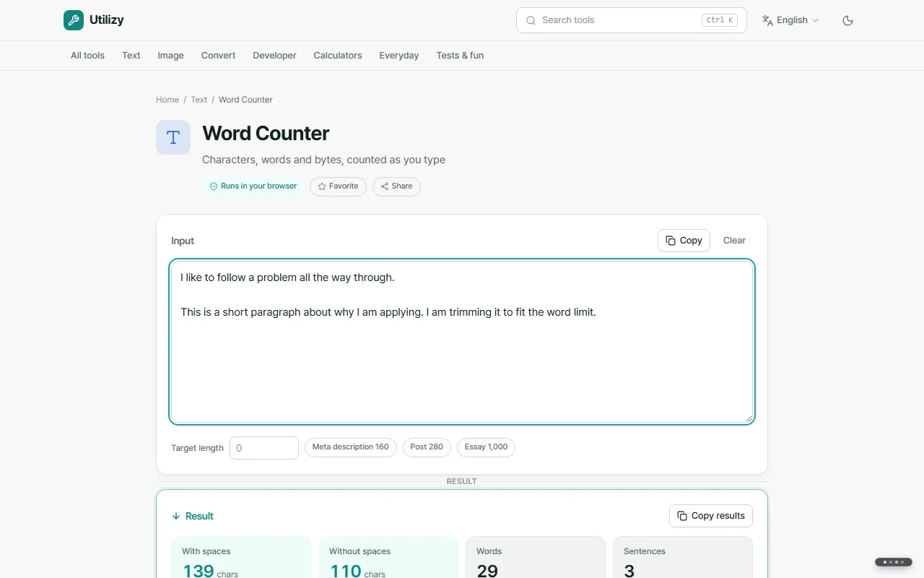The image size is (924, 578).
Task: Click the Search tools field
Action: point(632,20)
